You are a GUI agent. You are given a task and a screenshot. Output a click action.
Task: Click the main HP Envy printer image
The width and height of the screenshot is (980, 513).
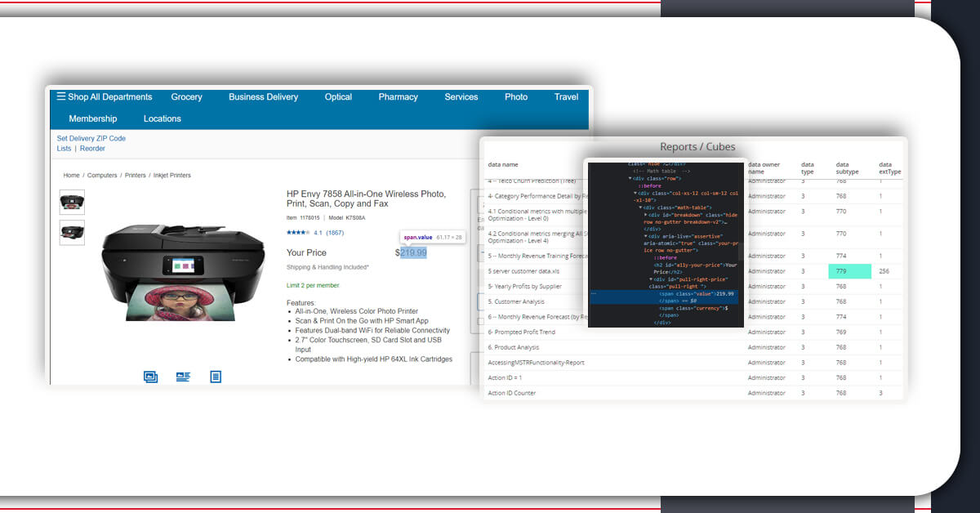click(183, 274)
